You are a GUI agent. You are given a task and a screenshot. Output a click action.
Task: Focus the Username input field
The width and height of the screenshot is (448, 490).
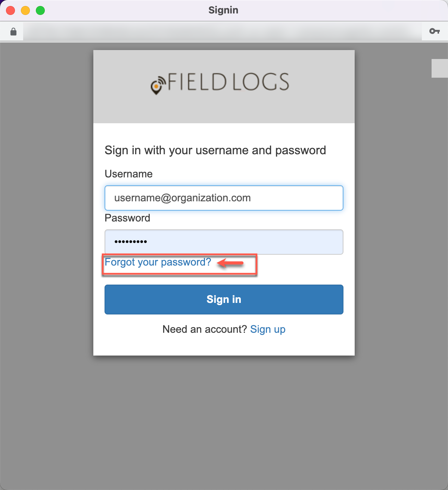point(224,198)
